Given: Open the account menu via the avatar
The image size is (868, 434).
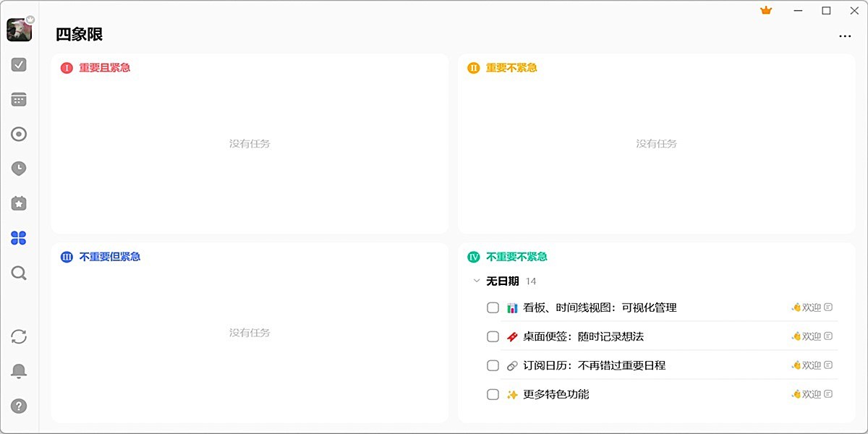Looking at the screenshot, I should click(x=19, y=30).
